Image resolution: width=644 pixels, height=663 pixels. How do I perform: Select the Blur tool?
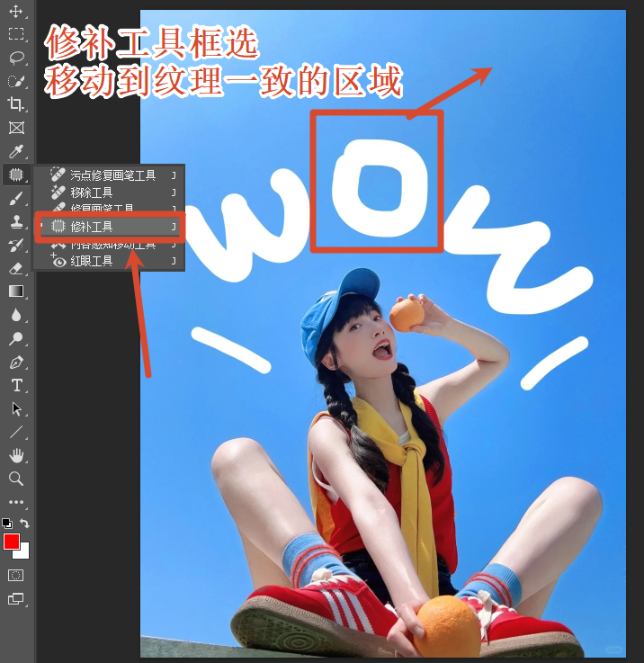(x=16, y=315)
